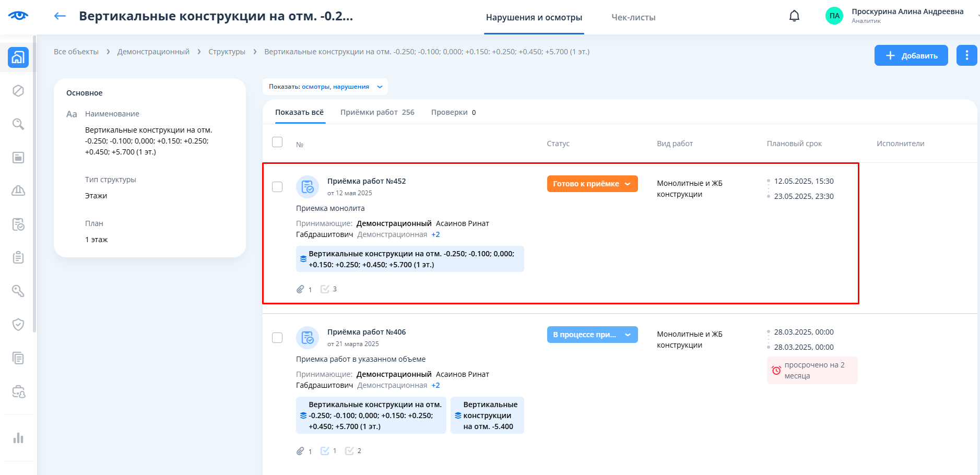This screenshot has width=980, height=475.
Task: Open the 'Готово к приёмке' status dropdown
Action: point(592,184)
